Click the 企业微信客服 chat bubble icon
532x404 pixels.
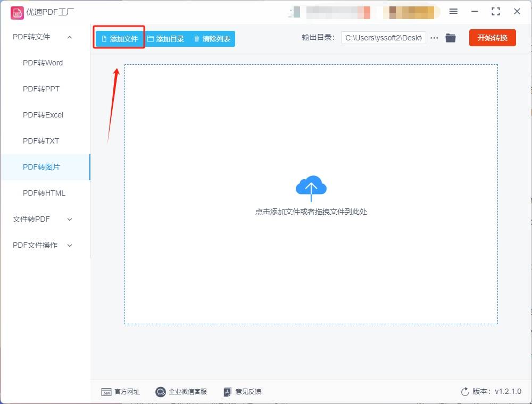click(160, 392)
